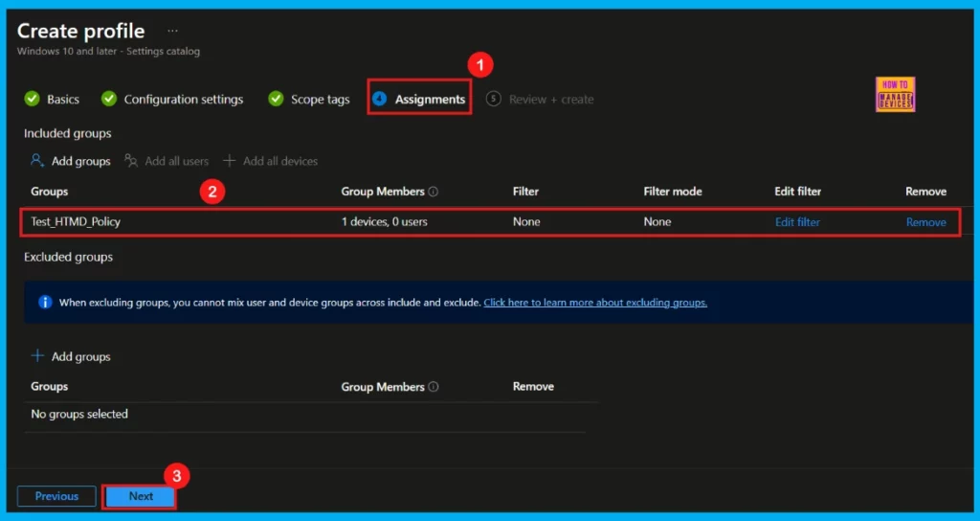Click the green check beside Scope tags

276,99
